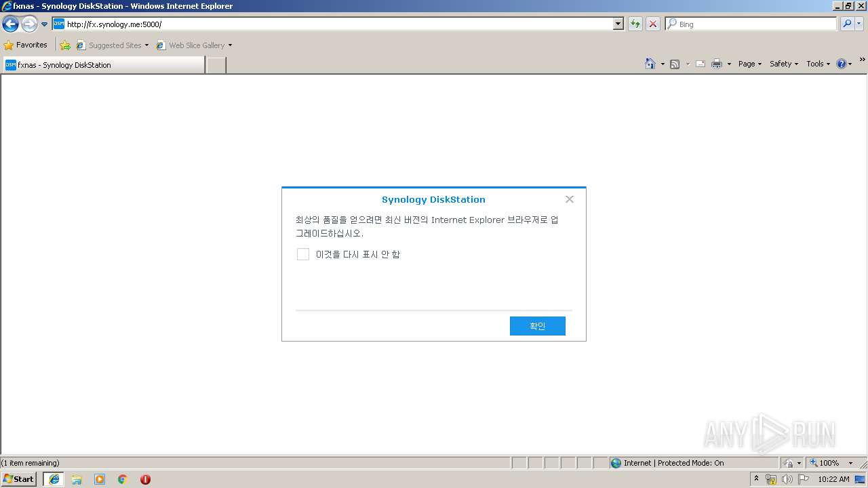Click the red Opera taskbar icon
This screenshot has width=868, height=488.
[145, 479]
